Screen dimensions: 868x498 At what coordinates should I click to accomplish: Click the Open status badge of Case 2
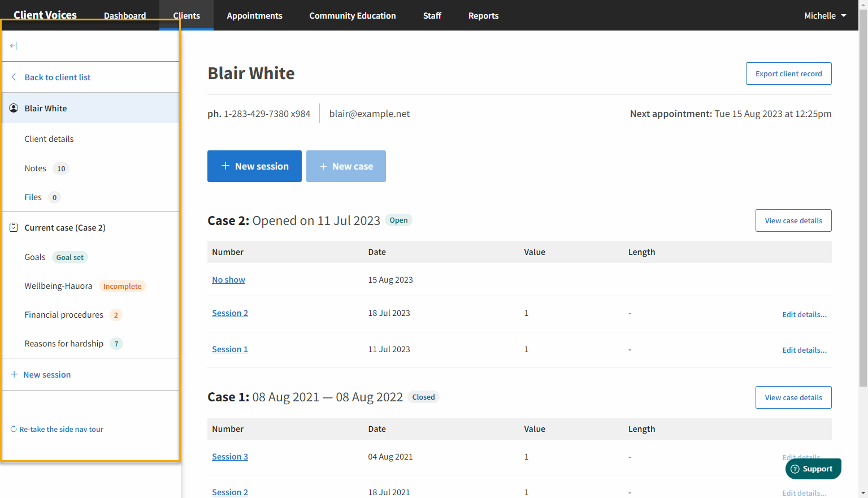pyautogui.click(x=398, y=220)
